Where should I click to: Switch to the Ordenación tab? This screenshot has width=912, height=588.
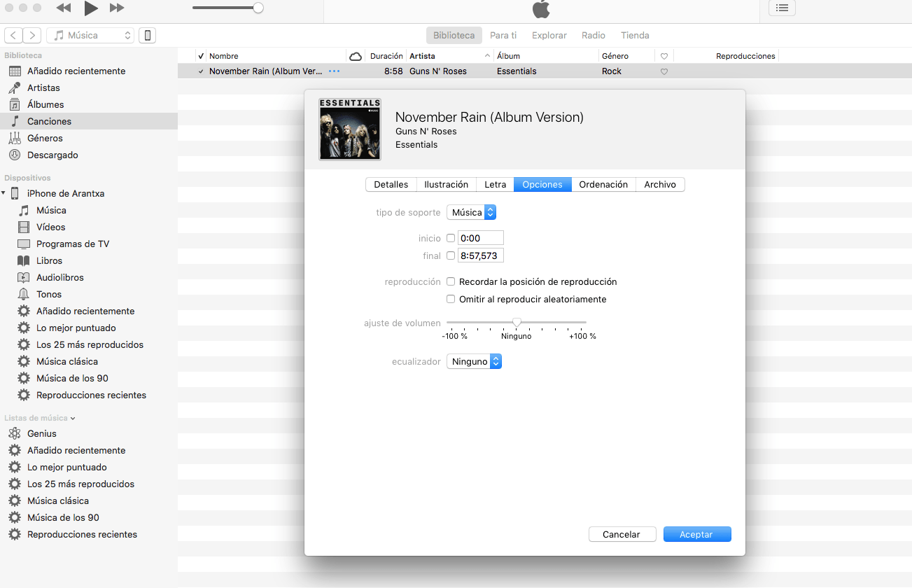(x=603, y=185)
